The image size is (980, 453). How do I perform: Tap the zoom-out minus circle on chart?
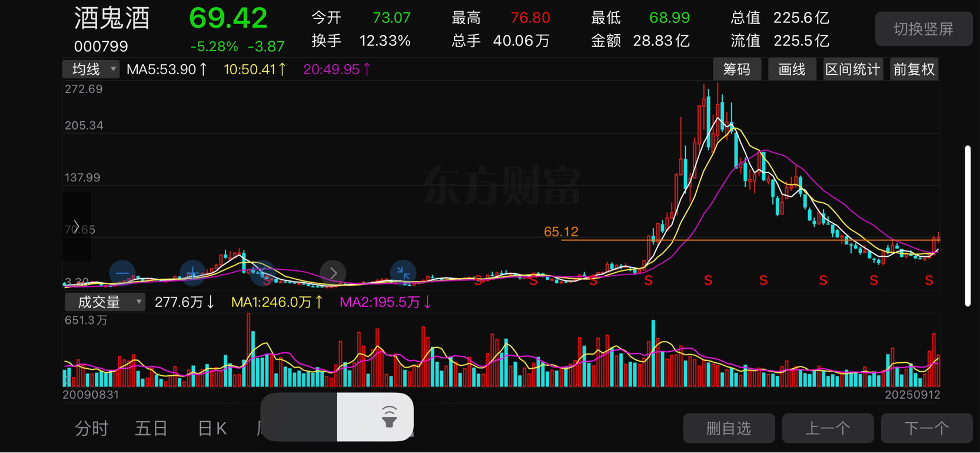[x=122, y=273]
